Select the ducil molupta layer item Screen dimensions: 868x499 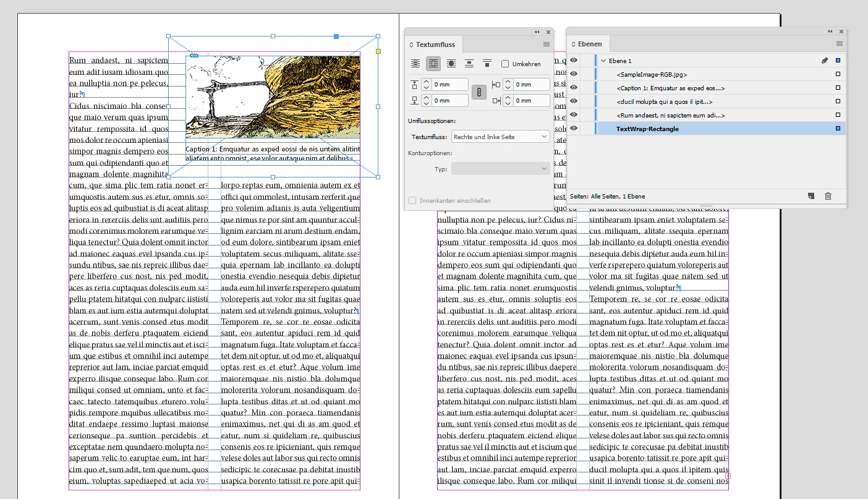click(x=665, y=101)
